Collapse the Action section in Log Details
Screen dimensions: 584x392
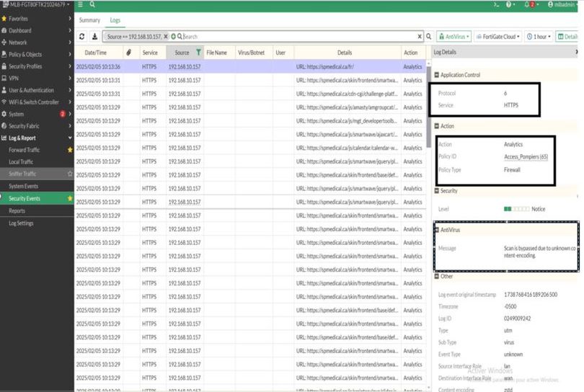pos(437,126)
